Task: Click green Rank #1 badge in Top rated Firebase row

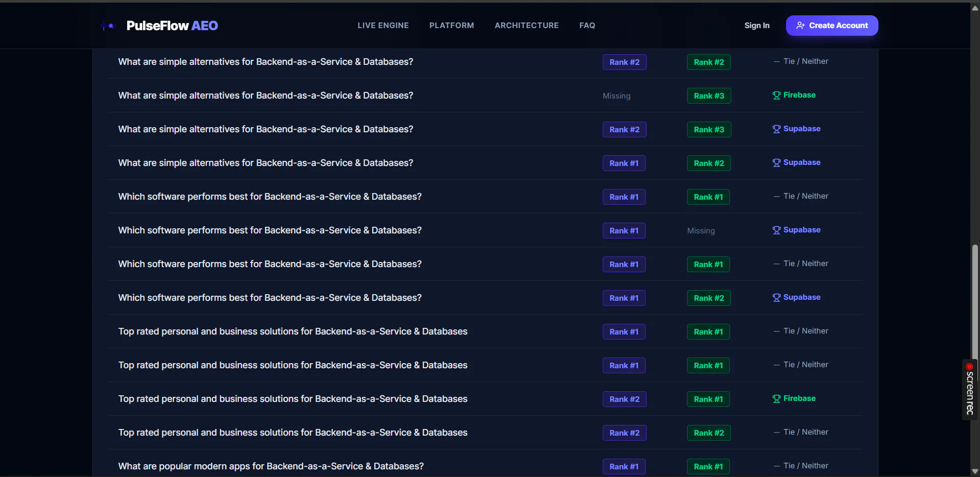Action: tap(708, 399)
